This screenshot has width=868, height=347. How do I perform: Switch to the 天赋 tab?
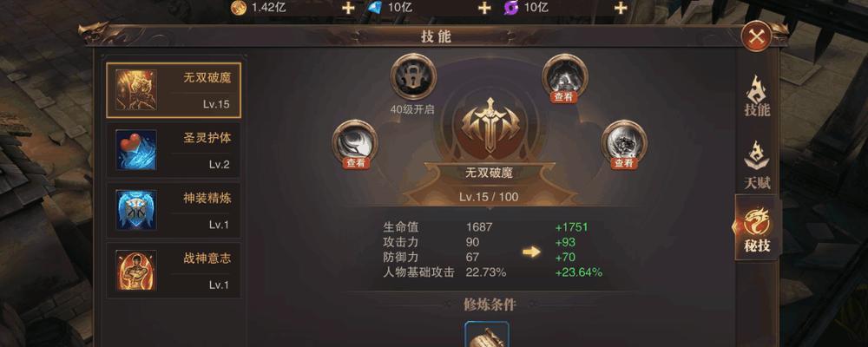tap(757, 164)
